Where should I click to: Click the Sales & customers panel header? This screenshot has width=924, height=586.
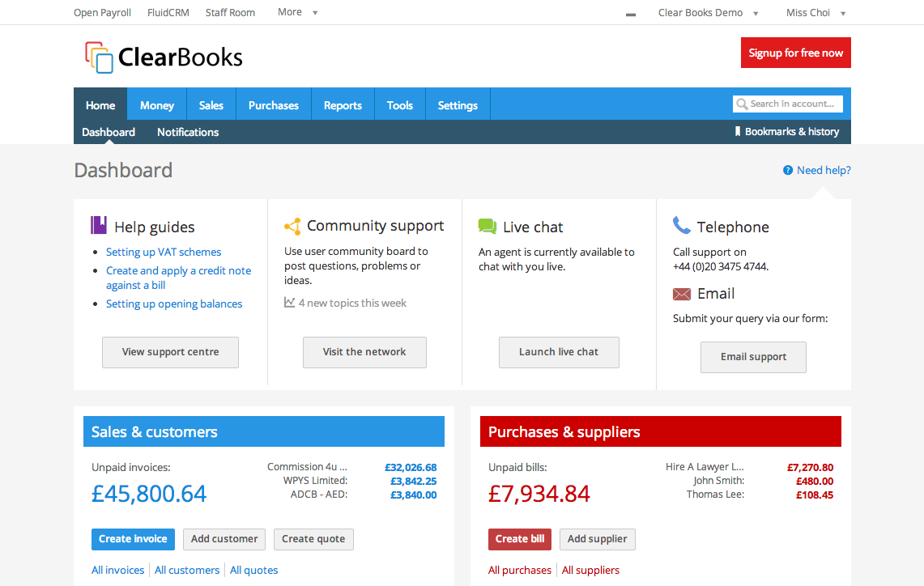pos(264,431)
